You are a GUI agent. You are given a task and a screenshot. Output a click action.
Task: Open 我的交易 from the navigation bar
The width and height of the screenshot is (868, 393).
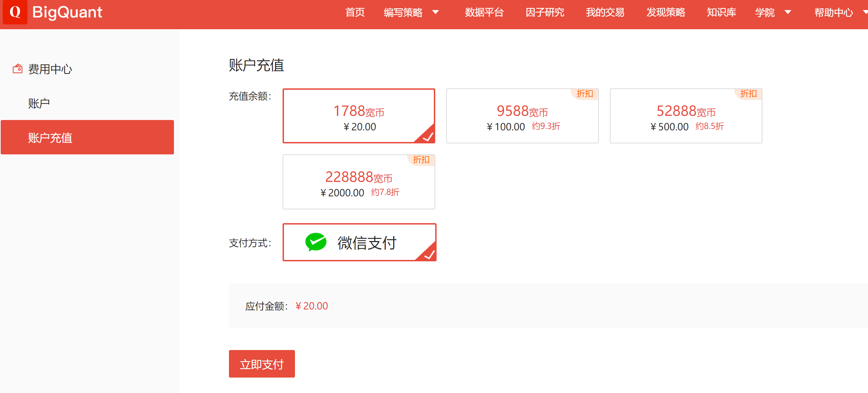pyautogui.click(x=605, y=12)
